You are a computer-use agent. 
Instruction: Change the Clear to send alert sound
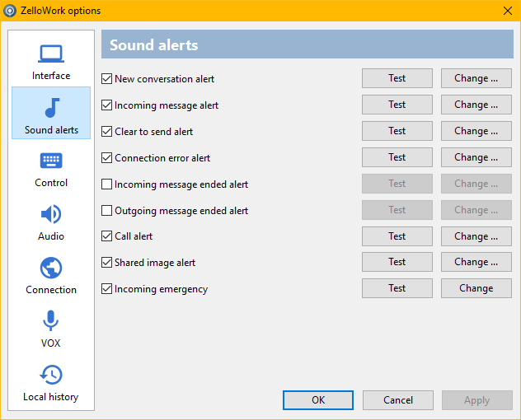point(476,131)
